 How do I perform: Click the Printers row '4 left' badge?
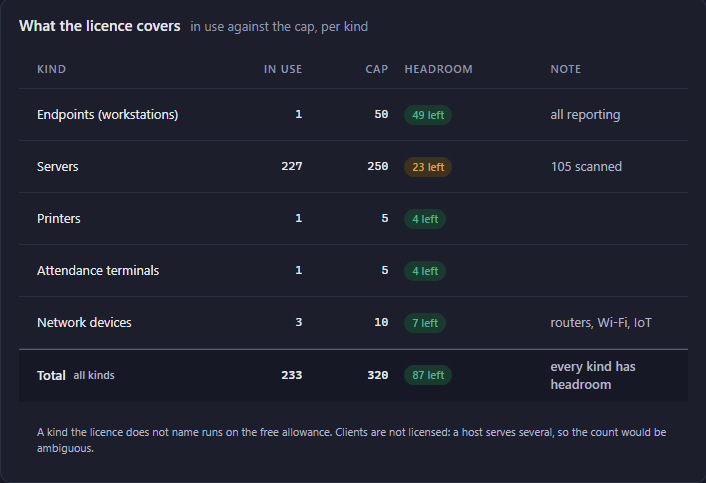(x=425, y=219)
